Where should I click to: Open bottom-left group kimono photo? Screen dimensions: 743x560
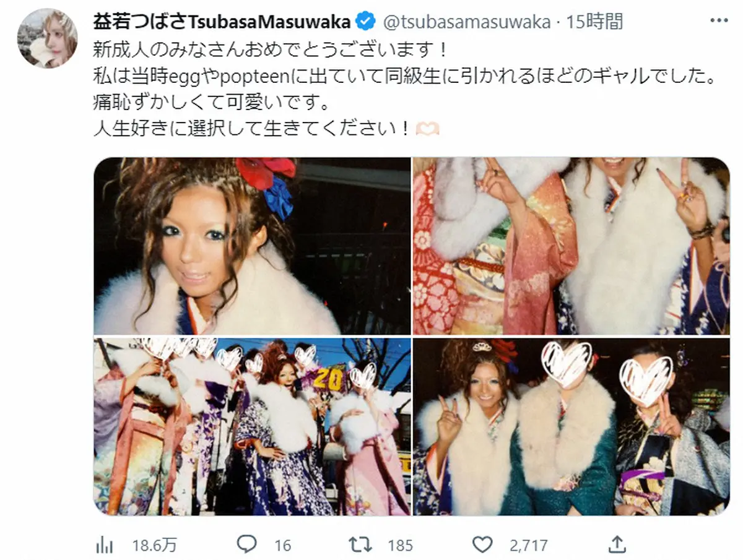pyautogui.click(x=252, y=426)
